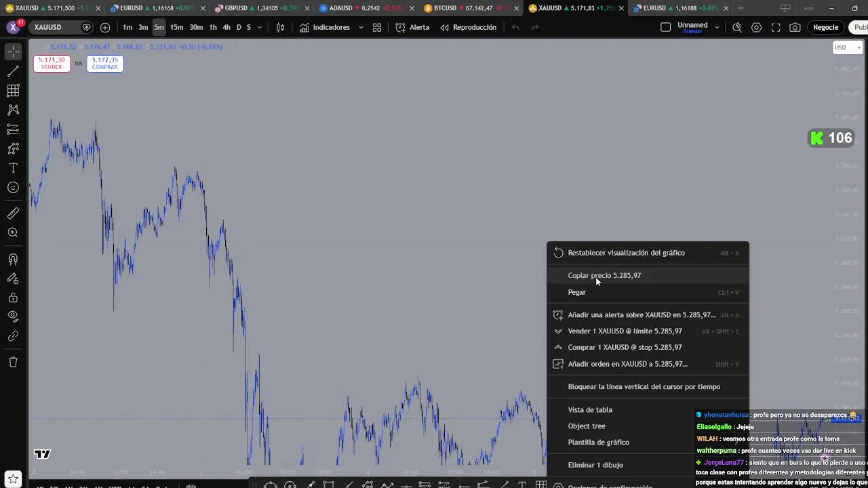
Task: Open the brush and shapes tool
Action: click(13, 148)
